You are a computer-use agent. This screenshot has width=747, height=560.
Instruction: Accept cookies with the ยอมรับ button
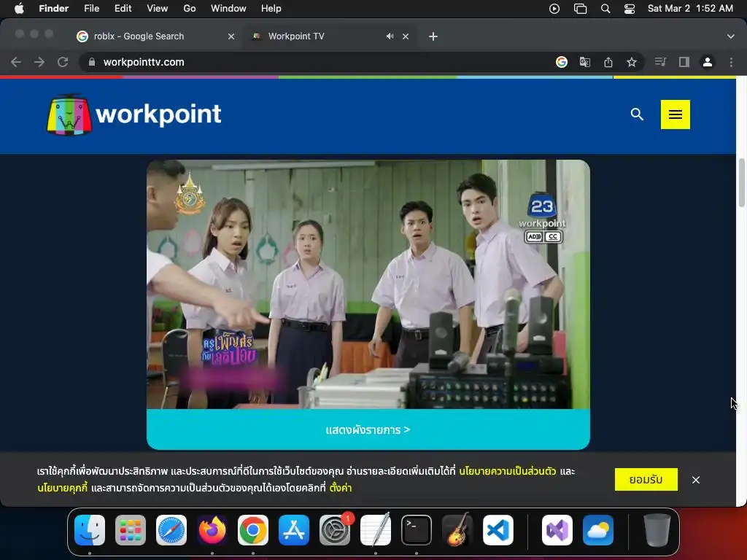(x=646, y=480)
